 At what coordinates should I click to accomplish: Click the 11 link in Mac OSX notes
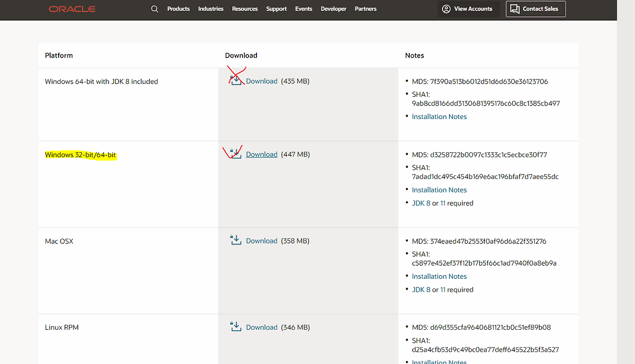coord(443,290)
